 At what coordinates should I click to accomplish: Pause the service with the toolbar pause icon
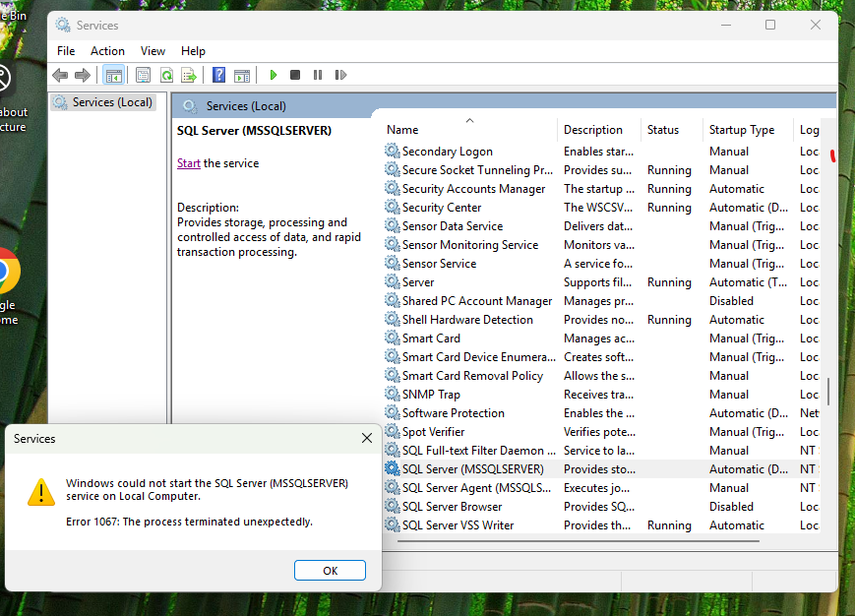(x=318, y=75)
